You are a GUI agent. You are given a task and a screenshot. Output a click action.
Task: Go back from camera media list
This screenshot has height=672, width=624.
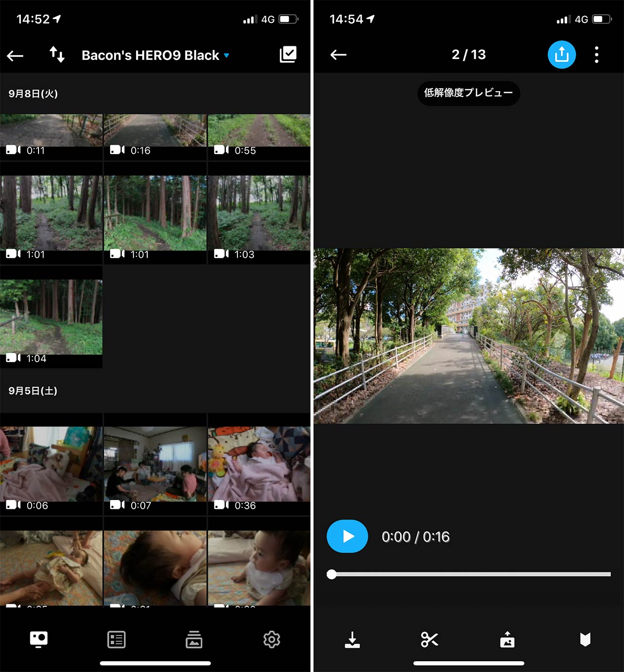pos(15,56)
